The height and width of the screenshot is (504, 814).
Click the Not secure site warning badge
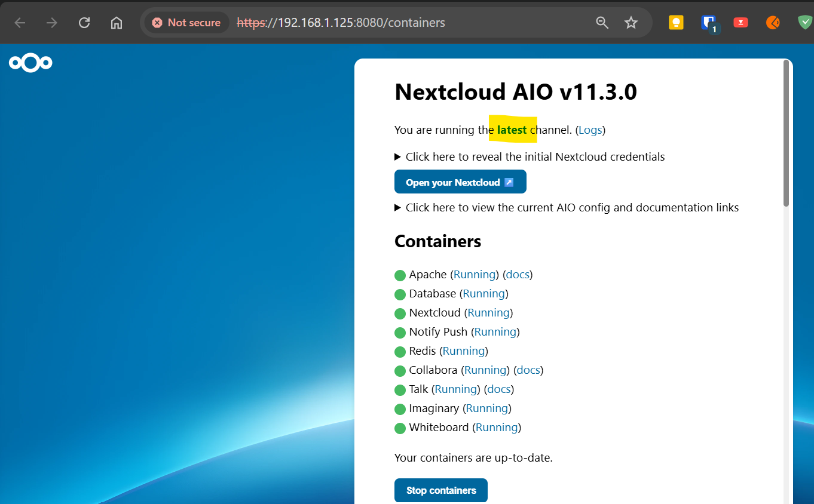pos(186,23)
